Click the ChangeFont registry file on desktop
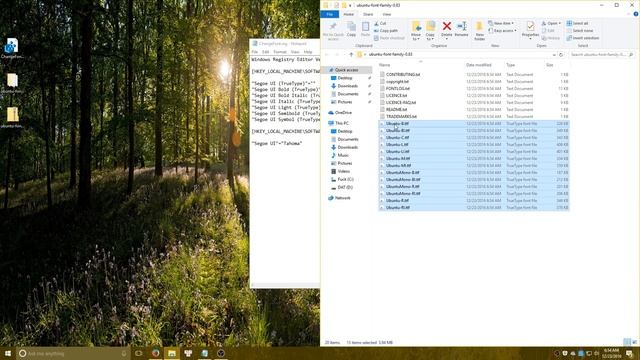 12,48
